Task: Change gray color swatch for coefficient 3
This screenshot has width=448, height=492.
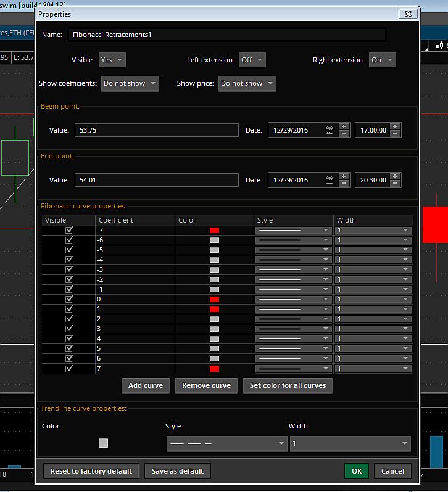Action: point(214,329)
